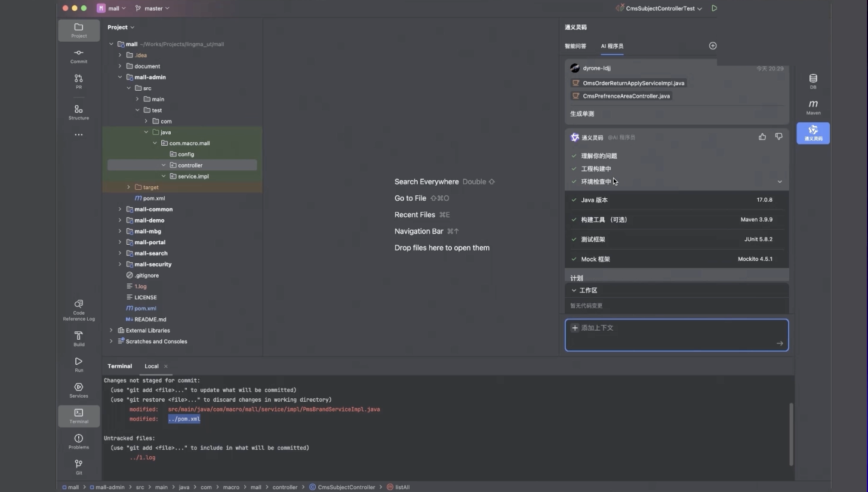Open the Problems tool window

[x=79, y=442]
